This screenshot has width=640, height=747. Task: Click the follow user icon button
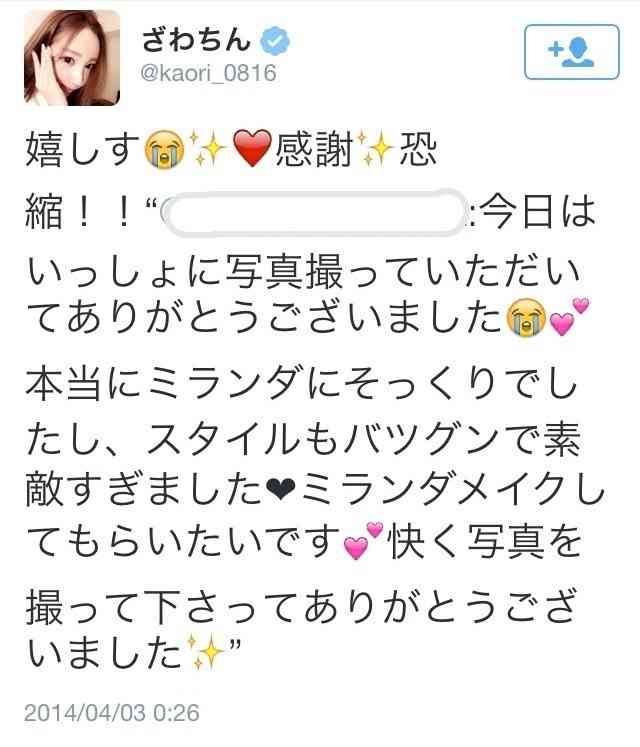pos(571,52)
